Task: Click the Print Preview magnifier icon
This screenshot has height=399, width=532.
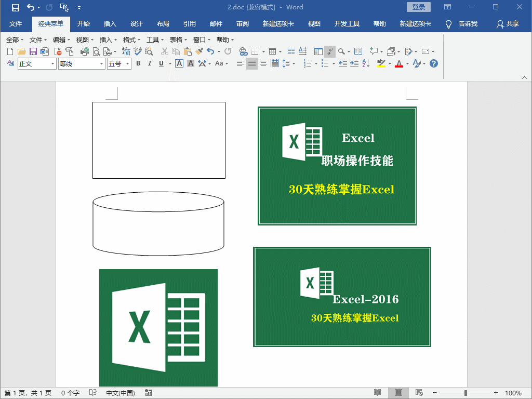Action: [x=96, y=51]
